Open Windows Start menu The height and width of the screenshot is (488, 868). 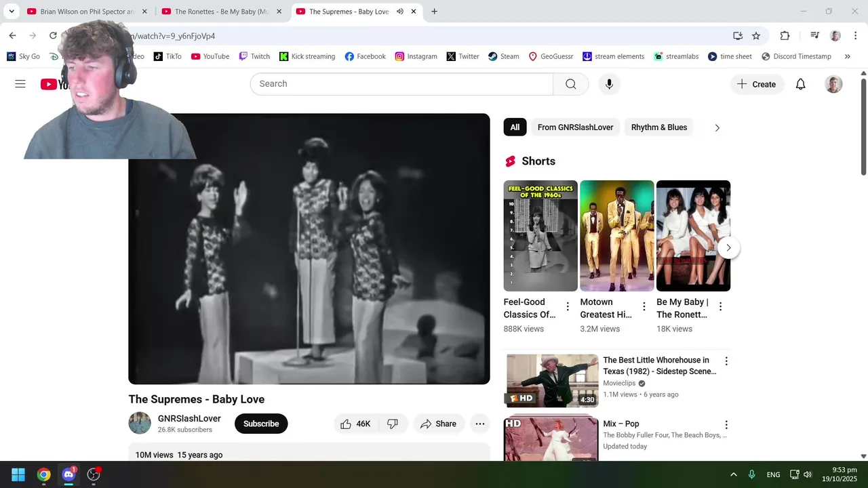point(18,474)
